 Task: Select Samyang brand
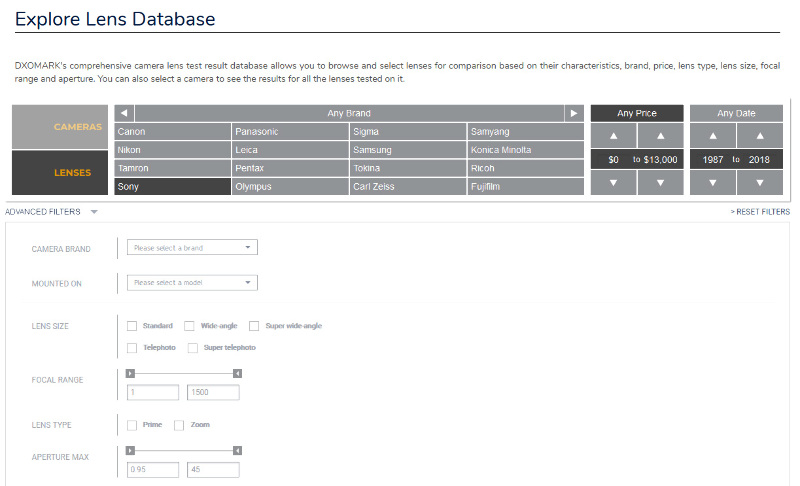[526, 132]
